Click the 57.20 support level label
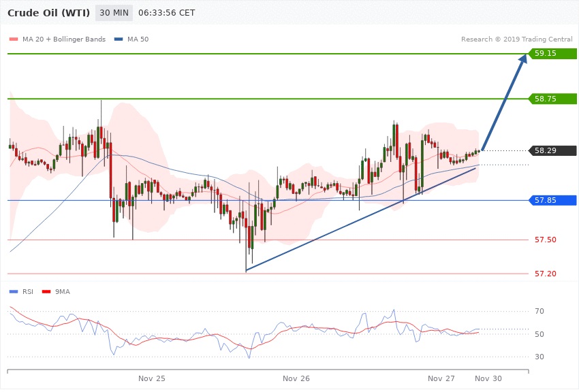Screen dimensions: 579x392 [x=545, y=274]
